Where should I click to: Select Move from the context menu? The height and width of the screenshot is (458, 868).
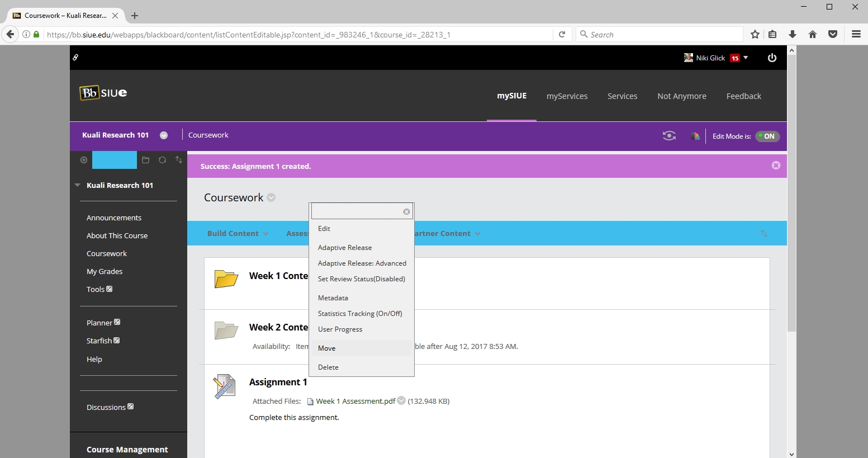(327, 348)
